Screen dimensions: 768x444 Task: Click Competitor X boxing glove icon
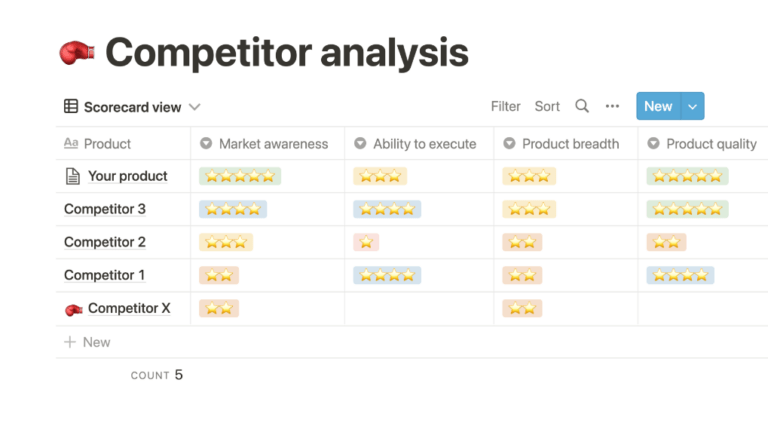coord(73,309)
